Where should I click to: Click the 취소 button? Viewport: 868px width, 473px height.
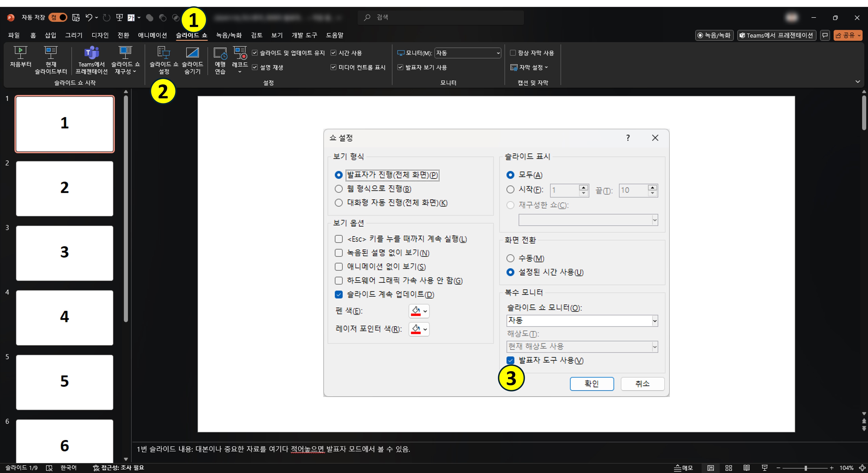[x=642, y=384]
